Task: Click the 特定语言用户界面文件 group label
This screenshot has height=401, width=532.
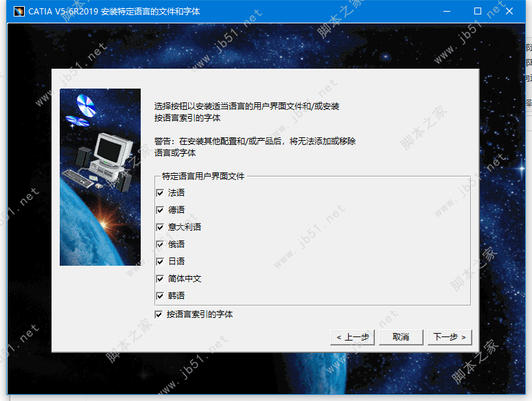Action: click(203, 176)
